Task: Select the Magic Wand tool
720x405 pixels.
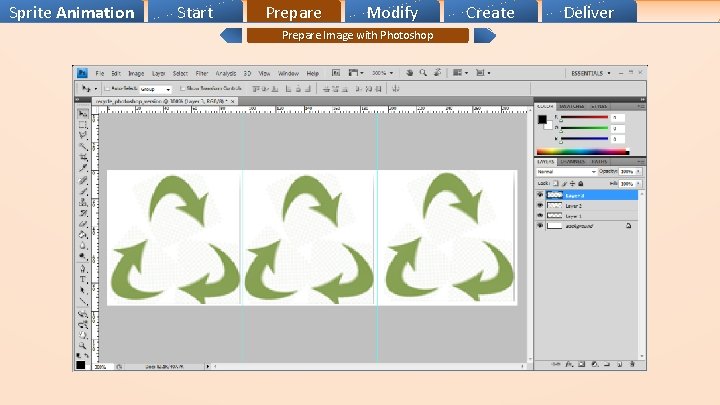Action: [83, 146]
